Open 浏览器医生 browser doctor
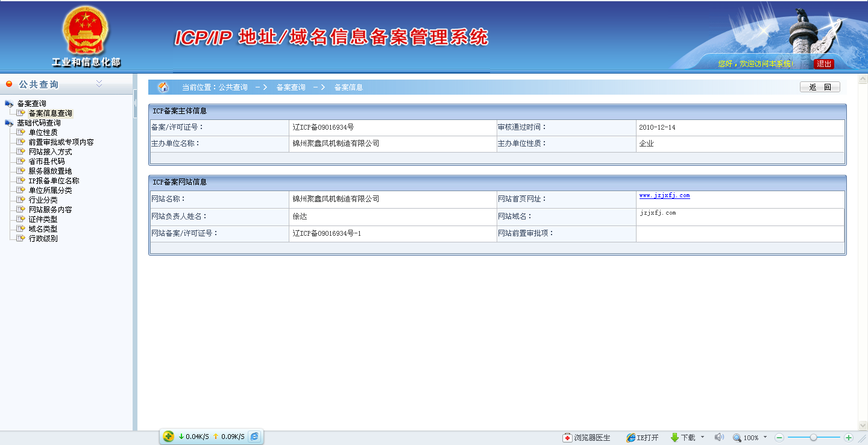 click(x=587, y=438)
